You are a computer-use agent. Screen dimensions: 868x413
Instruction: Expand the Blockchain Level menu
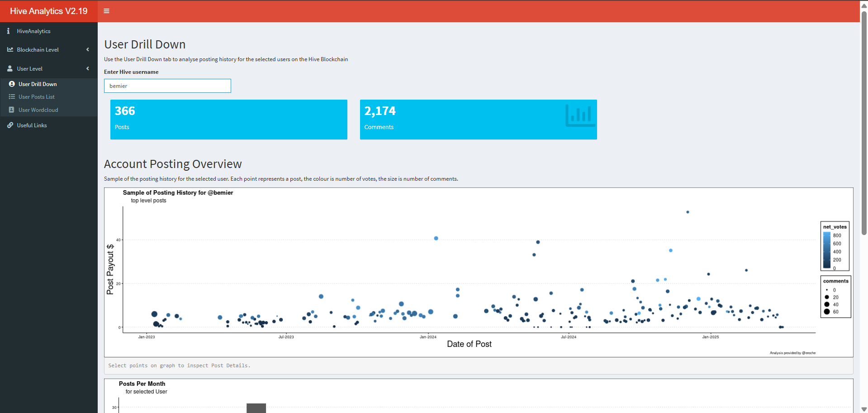tap(49, 50)
